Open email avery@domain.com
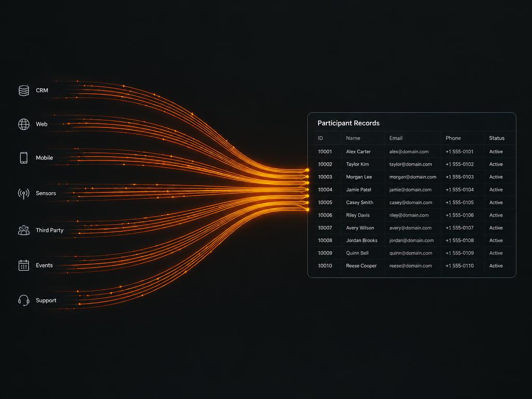This screenshot has height=399, width=532. click(410, 228)
